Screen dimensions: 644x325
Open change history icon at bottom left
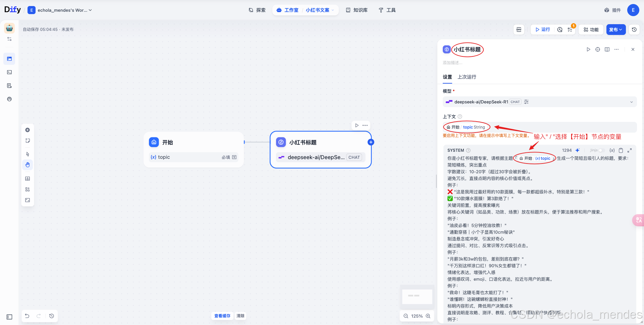[52, 316]
